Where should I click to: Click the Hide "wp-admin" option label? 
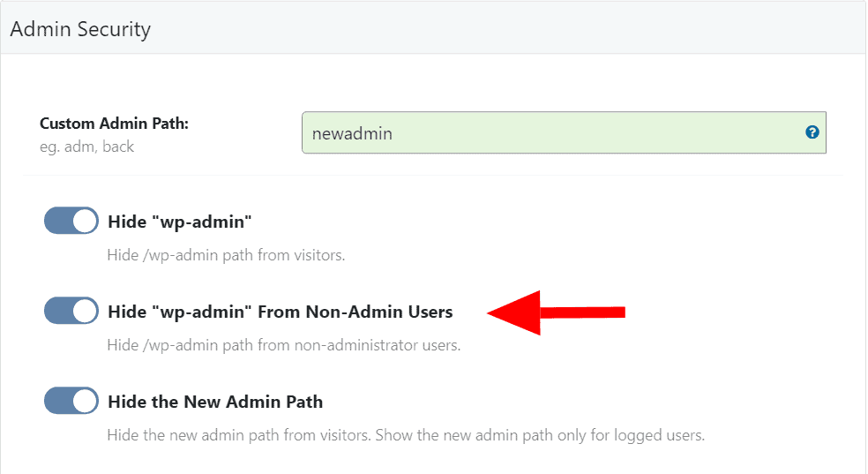pyautogui.click(x=180, y=222)
